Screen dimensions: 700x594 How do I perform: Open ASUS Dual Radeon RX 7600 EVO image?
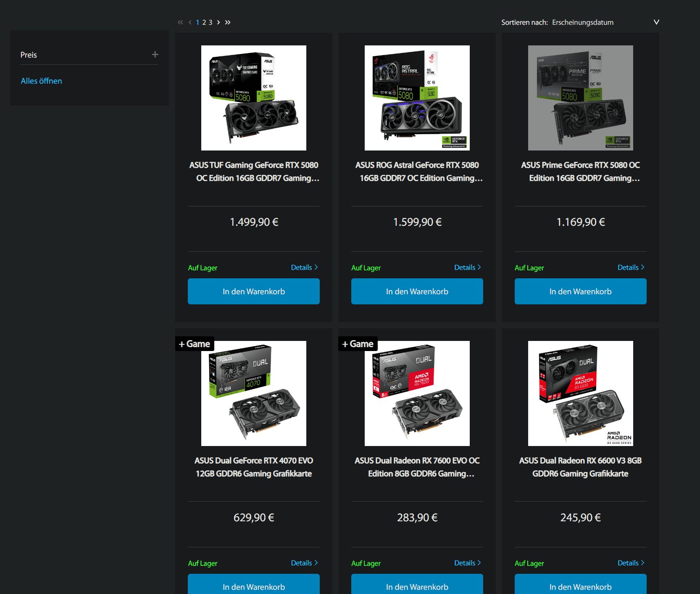coord(417,393)
